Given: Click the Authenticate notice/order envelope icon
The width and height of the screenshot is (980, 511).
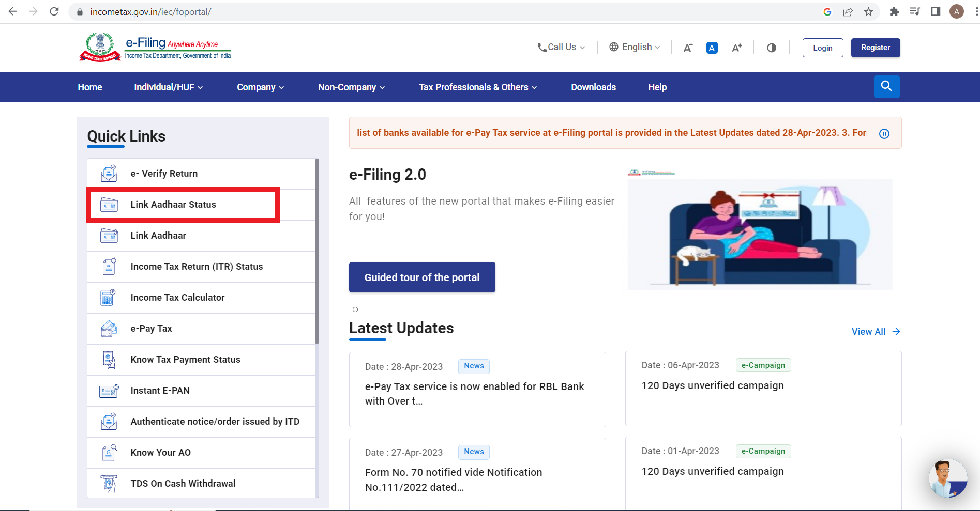Looking at the screenshot, I should pyautogui.click(x=109, y=422).
